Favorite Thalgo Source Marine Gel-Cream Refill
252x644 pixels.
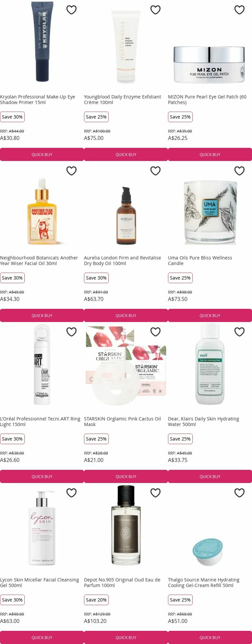click(240, 493)
